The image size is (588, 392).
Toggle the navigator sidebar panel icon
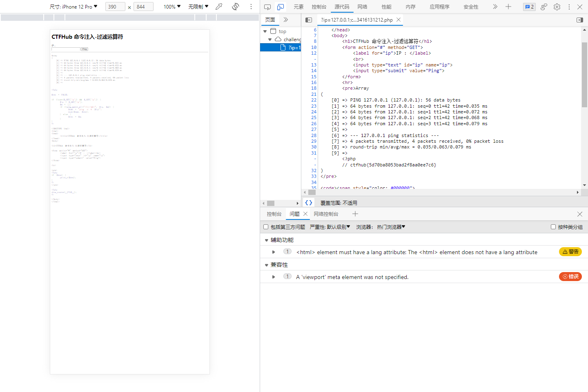click(x=309, y=20)
